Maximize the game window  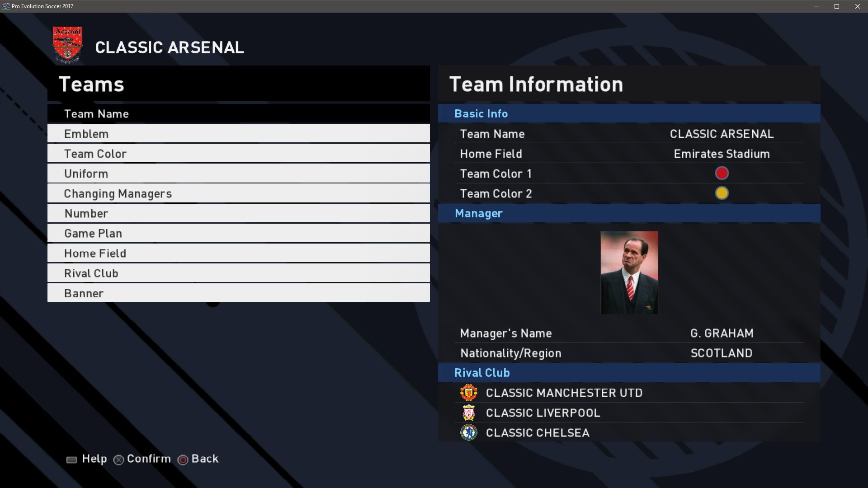point(837,6)
